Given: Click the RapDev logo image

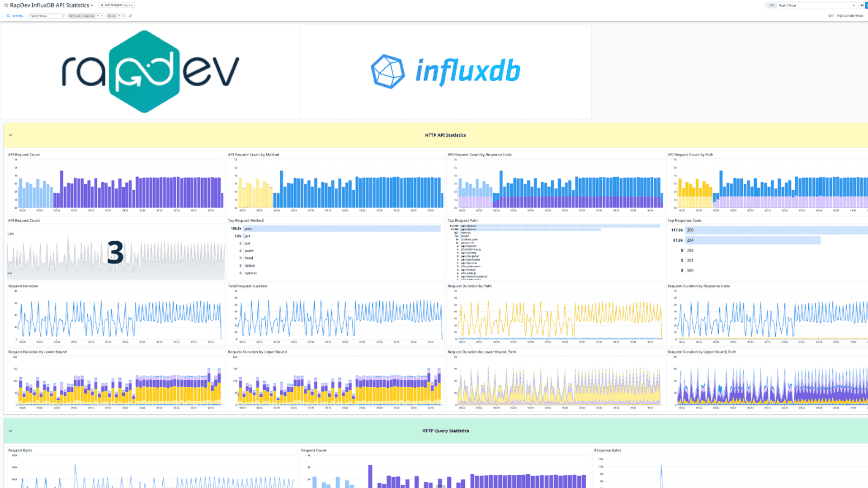Looking at the screenshot, I should (150, 71).
